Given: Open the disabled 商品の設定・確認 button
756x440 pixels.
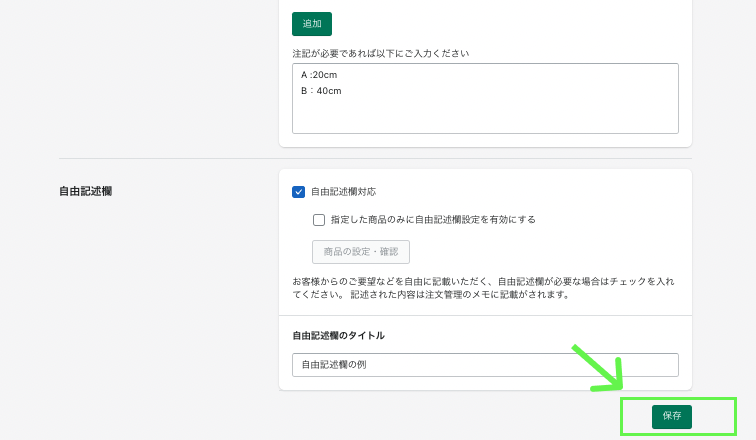Looking at the screenshot, I should coord(360,251).
